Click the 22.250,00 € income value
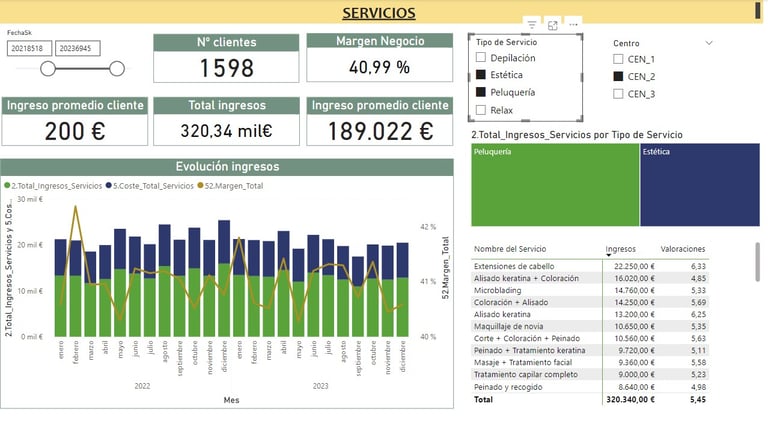The width and height of the screenshot is (768, 430). 634,266
